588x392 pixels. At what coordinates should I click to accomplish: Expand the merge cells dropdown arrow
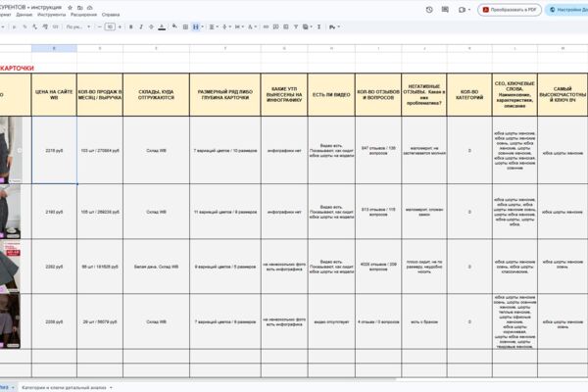pos(203,27)
